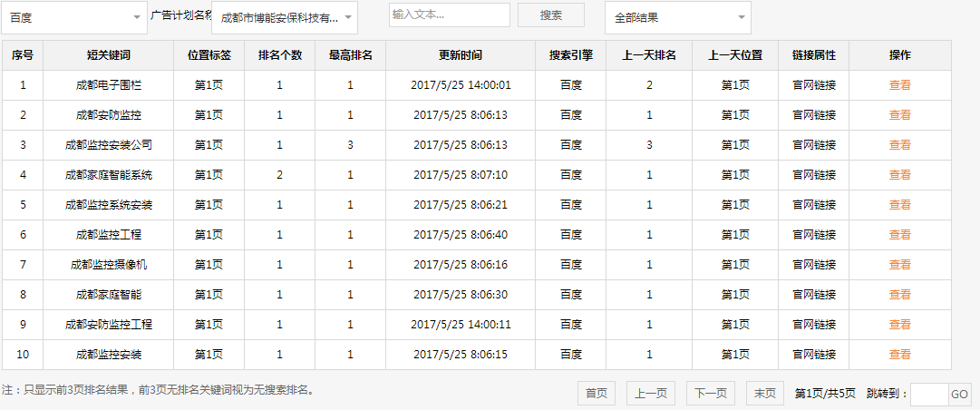Click timestamp 2017/5/25 8:06:30
This screenshot has width=980, height=410.
pos(461,295)
